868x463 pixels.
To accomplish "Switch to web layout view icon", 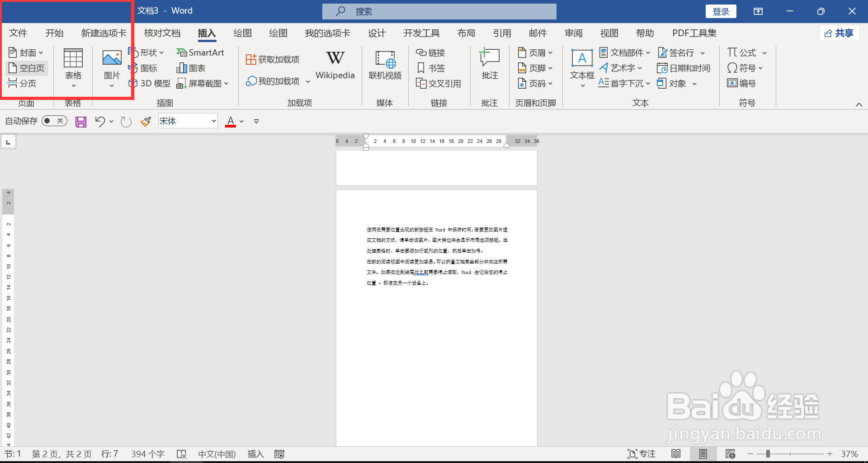I will (730, 454).
